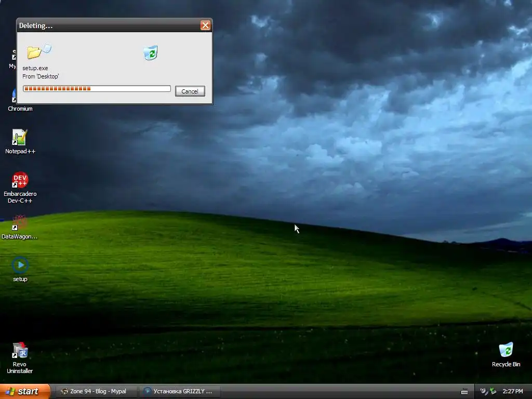Select the DataWagon desktop shortcut
Screen dimensions: 532x399
click(19, 227)
